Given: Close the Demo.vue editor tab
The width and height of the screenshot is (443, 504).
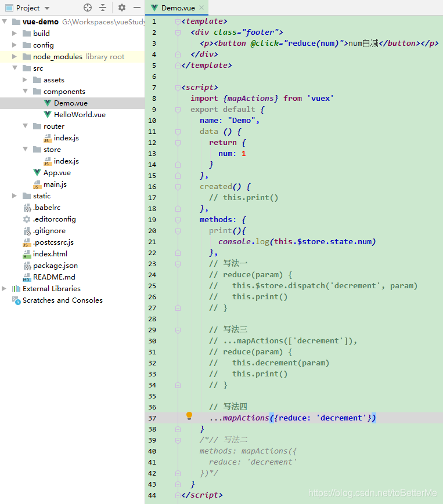Looking at the screenshot, I should pos(201,8).
